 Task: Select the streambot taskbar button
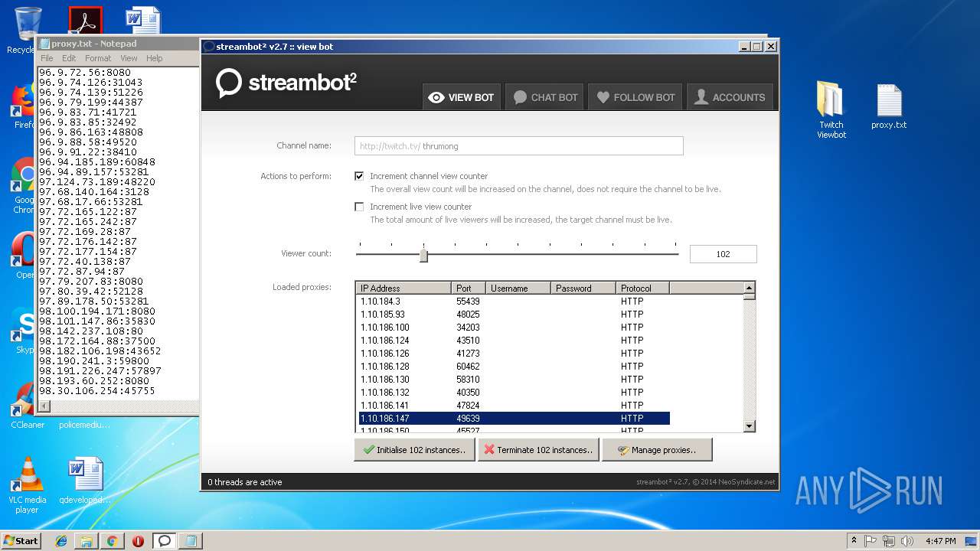[164, 541]
